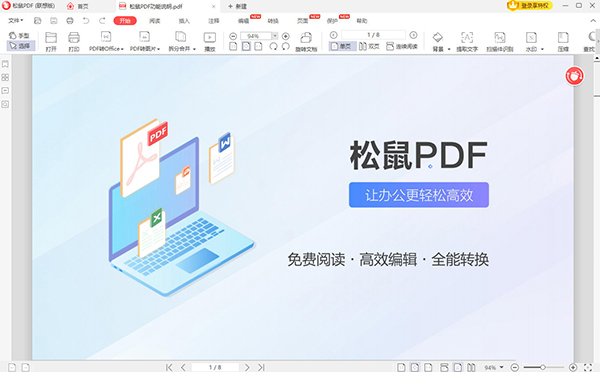
Task: Start slideshow with 播放 button
Action: [x=210, y=41]
